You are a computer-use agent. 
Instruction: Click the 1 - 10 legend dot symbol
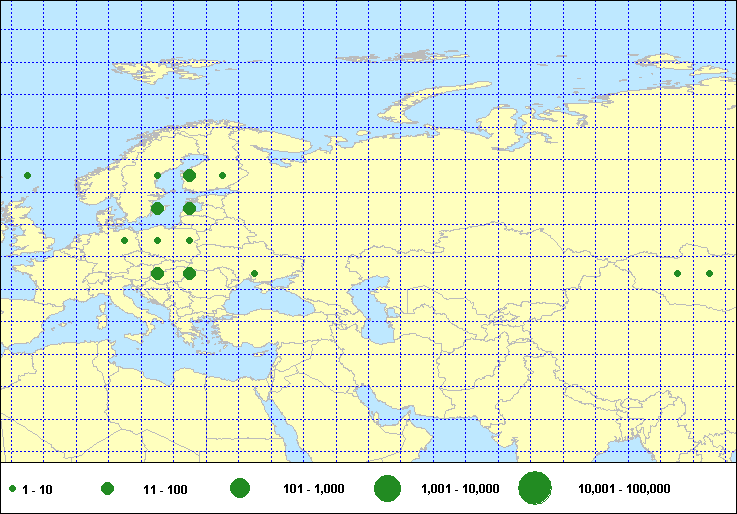12,489
